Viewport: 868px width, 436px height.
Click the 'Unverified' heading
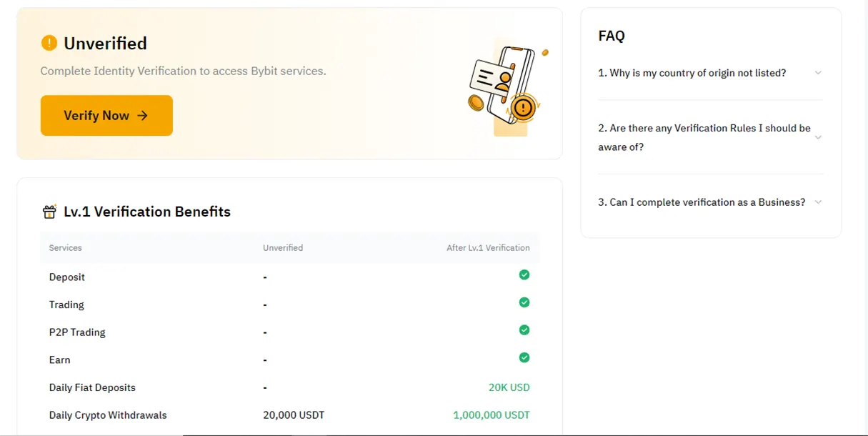pos(105,44)
